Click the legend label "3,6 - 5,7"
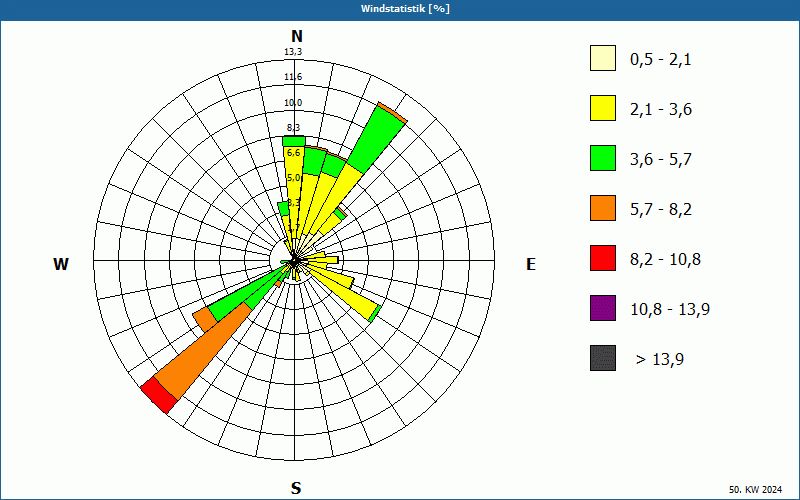 pyautogui.click(x=661, y=160)
